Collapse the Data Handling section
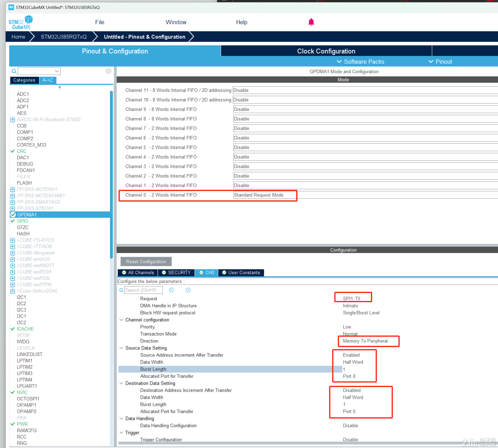 coord(121,418)
